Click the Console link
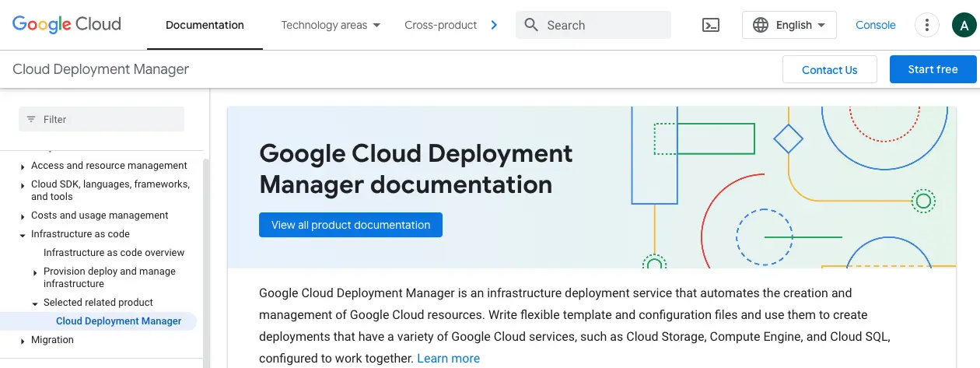This screenshot has width=980, height=368. click(x=876, y=25)
